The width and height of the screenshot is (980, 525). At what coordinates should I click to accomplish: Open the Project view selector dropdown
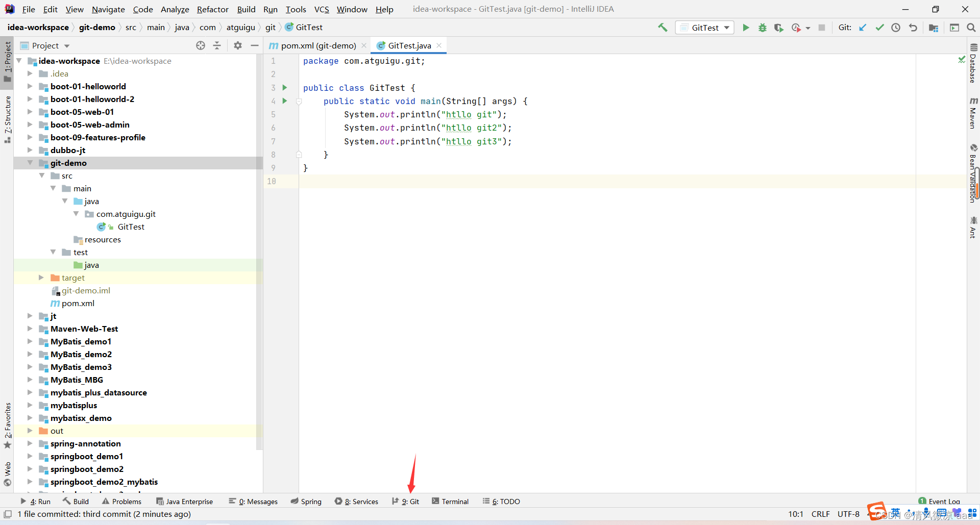click(51, 45)
